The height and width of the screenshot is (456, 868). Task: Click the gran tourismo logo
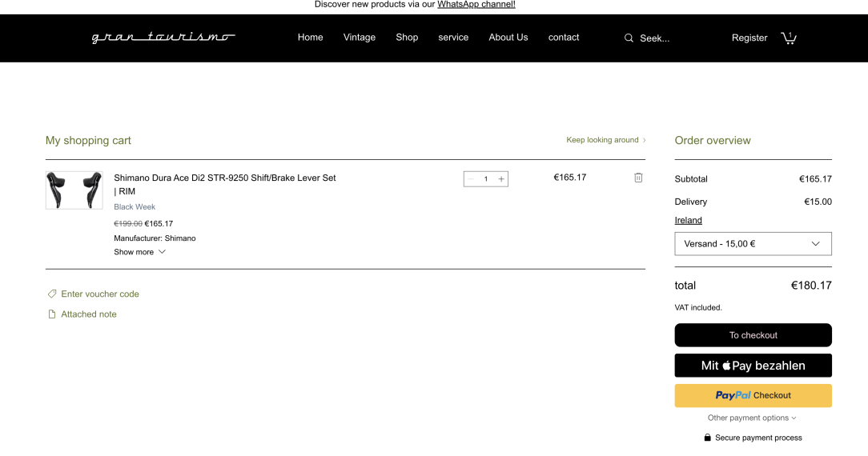click(x=163, y=37)
